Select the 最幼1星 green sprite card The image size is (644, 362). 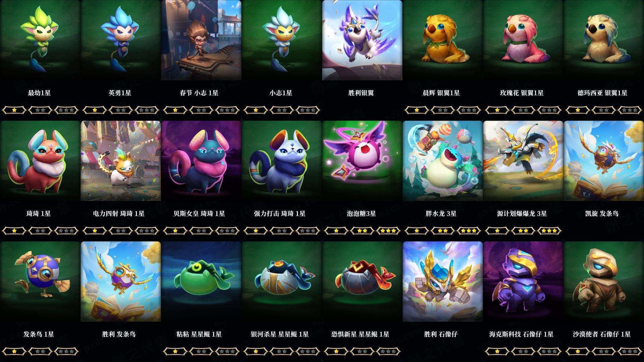pyautogui.click(x=40, y=40)
